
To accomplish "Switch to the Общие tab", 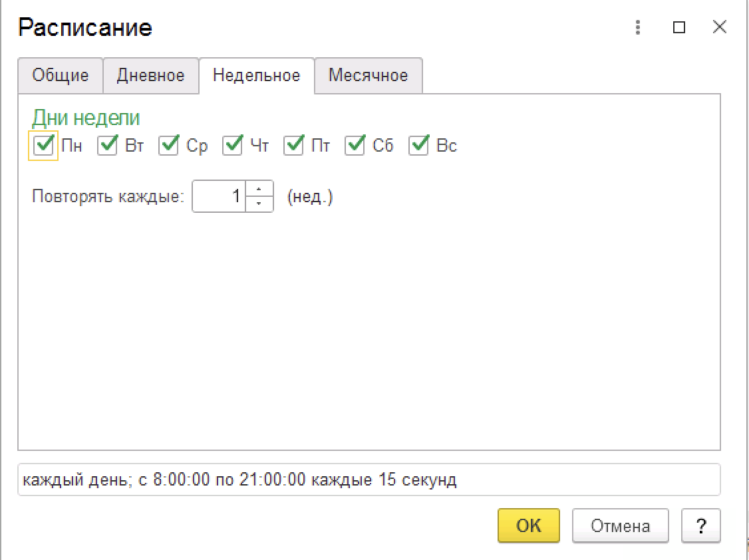I will (x=61, y=75).
